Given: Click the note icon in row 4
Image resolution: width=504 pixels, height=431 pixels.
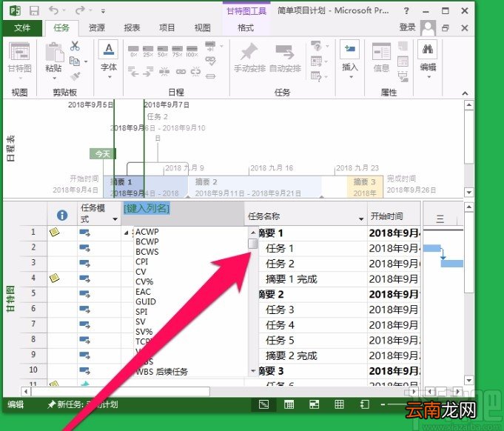Looking at the screenshot, I should 55,278.
